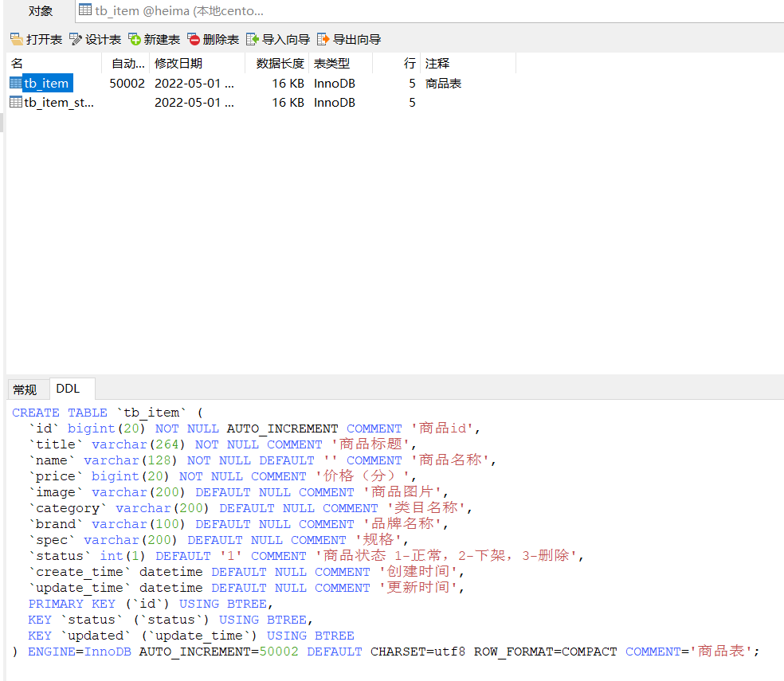Click the 打开表 (Open Table) icon
This screenshot has height=681, width=784.
(17, 39)
